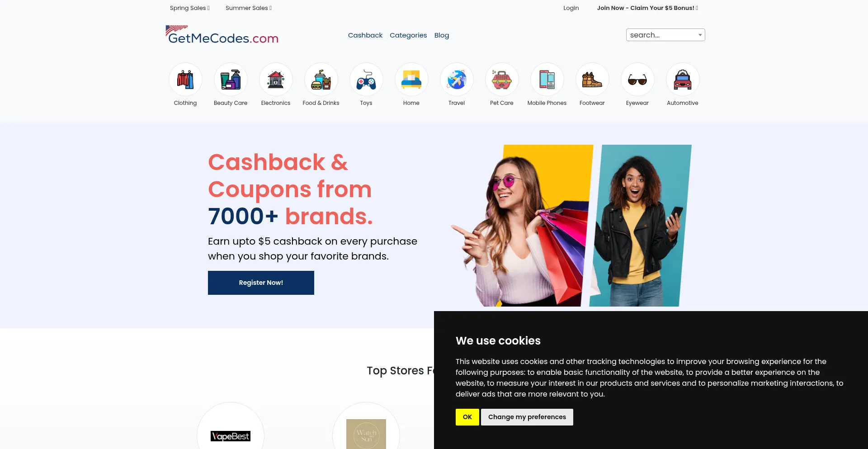
Task: Open the Toys gamepad icon
Action: pyautogui.click(x=366, y=80)
